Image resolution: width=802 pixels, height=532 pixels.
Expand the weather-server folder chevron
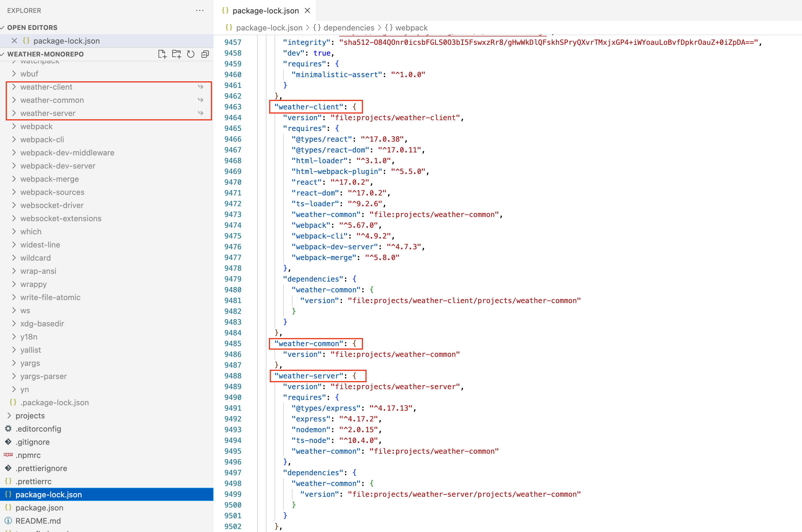[x=14, y=113]
